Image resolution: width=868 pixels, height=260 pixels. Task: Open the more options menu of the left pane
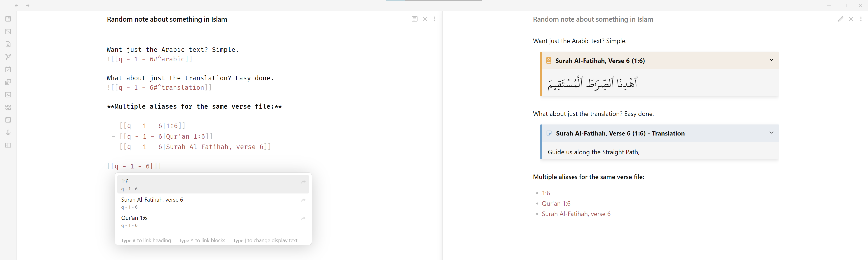coord(435,19)
